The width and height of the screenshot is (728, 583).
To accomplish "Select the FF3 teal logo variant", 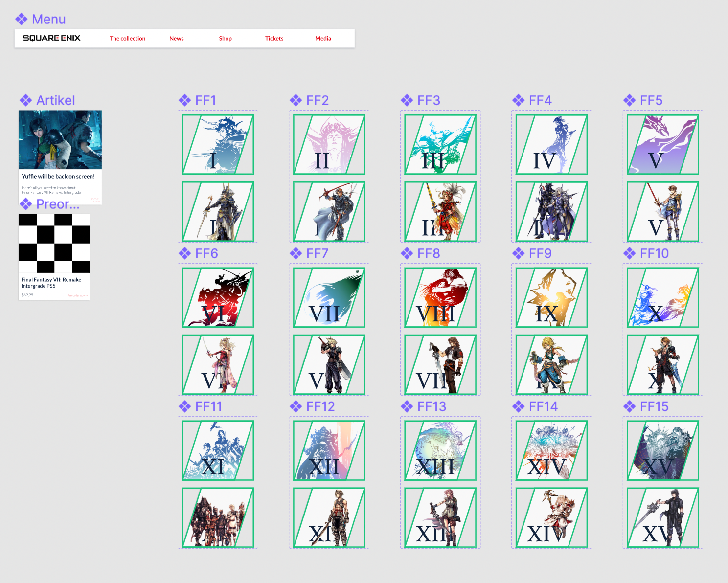I will click(440, 144).
